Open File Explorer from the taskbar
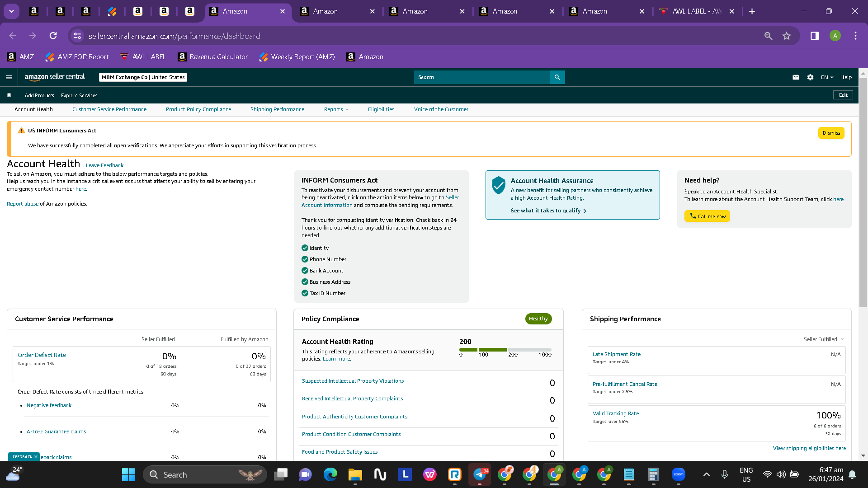Viewport: 868px width, 488px height. coord(355,474)
